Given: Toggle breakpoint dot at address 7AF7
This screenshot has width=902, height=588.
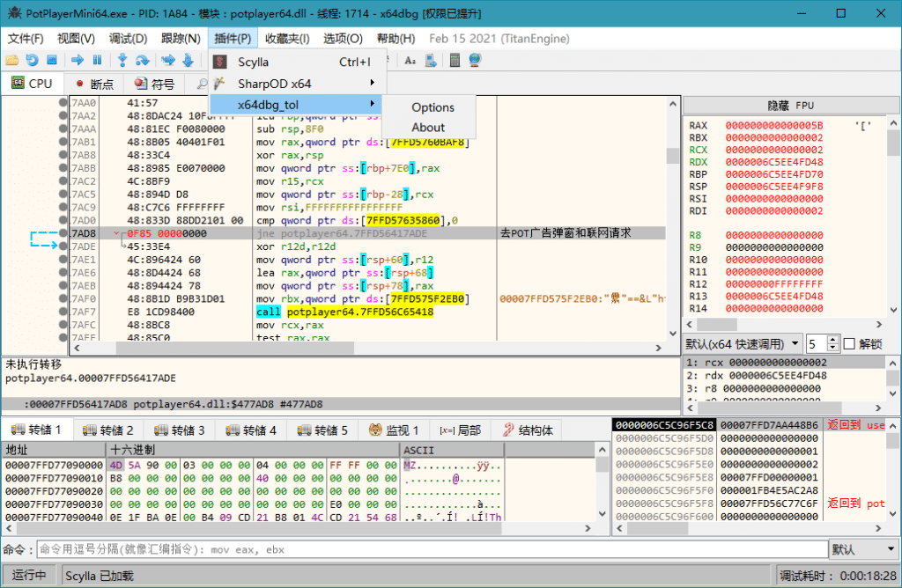Looking at the screenshot, I should tap(63, 312).
